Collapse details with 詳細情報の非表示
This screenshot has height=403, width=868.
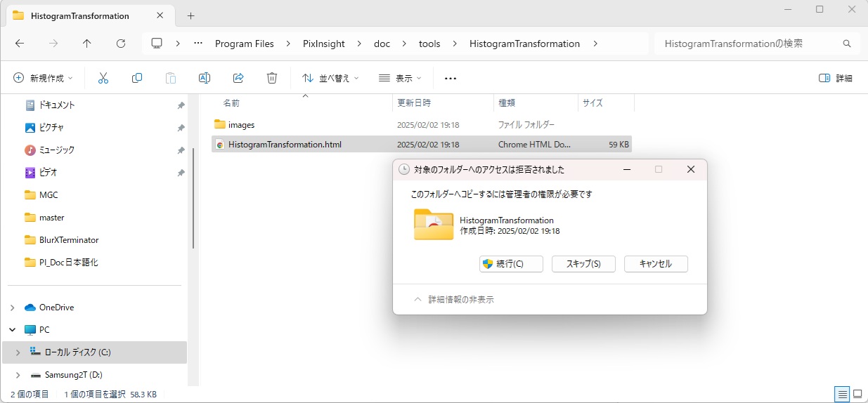(453, 299)
